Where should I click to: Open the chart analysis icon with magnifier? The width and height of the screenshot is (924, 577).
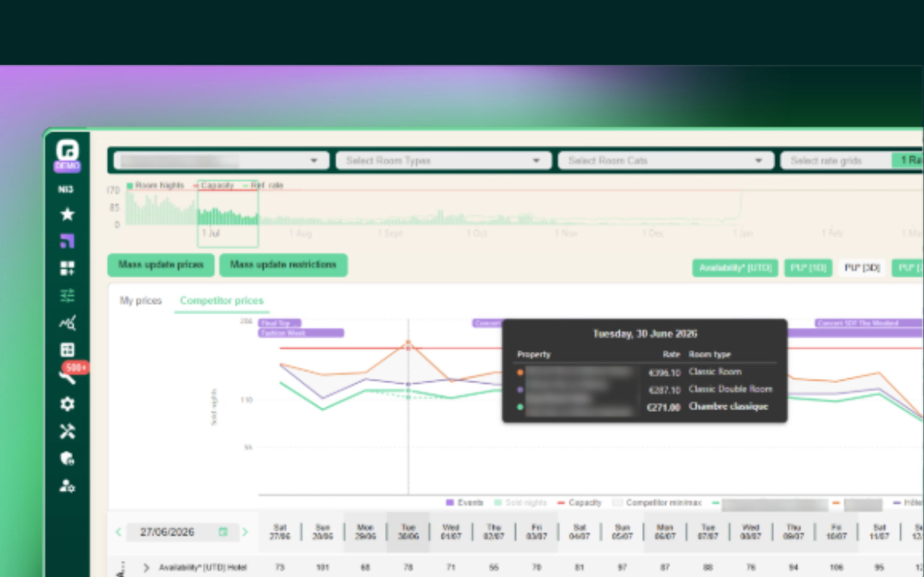click(x=67, y=323)
